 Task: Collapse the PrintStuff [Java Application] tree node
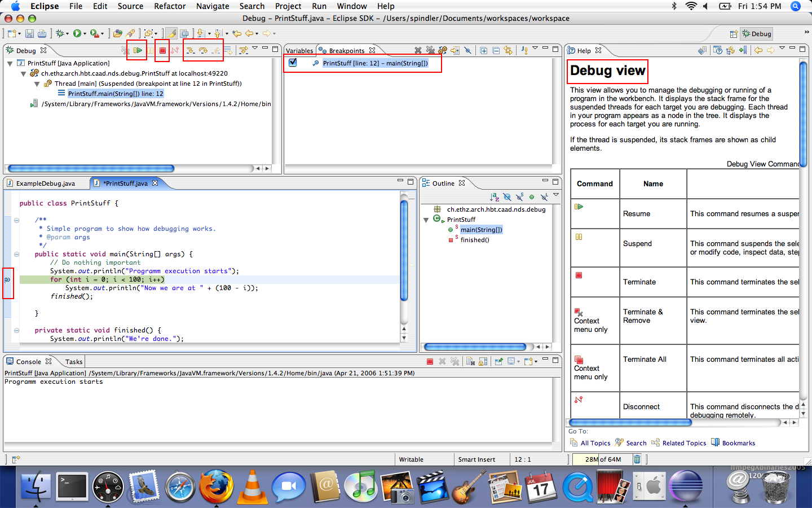tap(10, 63)
